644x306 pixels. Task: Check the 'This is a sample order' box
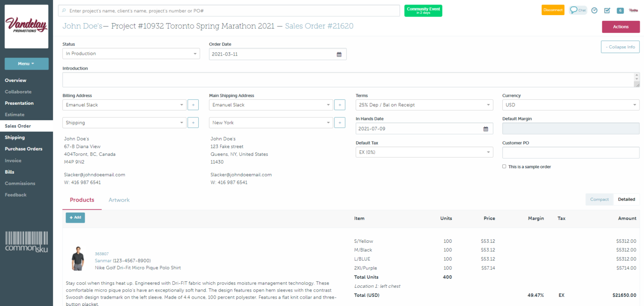click(504, 166)
